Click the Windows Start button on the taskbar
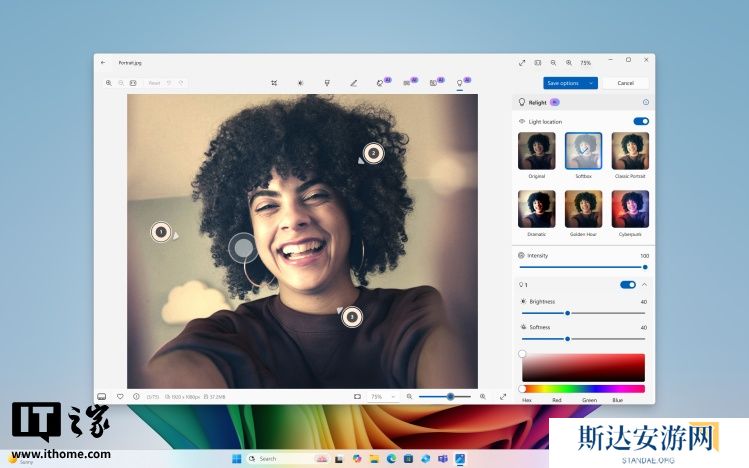Image resolution: width=749 pixels, height=468 pixels. [x=237, y=458]
